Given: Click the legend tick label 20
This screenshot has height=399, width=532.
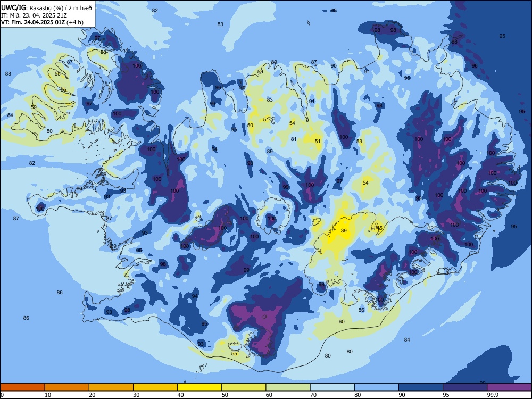Looking at the screenshot, I should click(x=92, y=395).
